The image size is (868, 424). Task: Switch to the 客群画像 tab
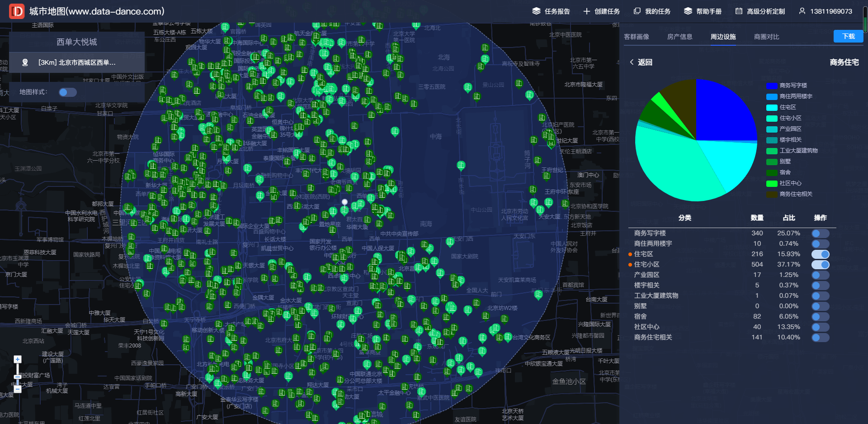point(637,37)
